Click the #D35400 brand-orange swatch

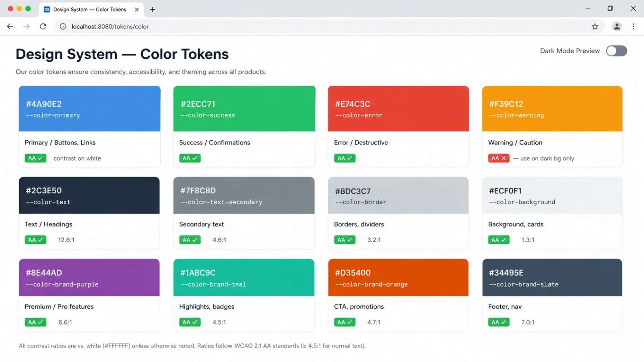tap(398, 278)
